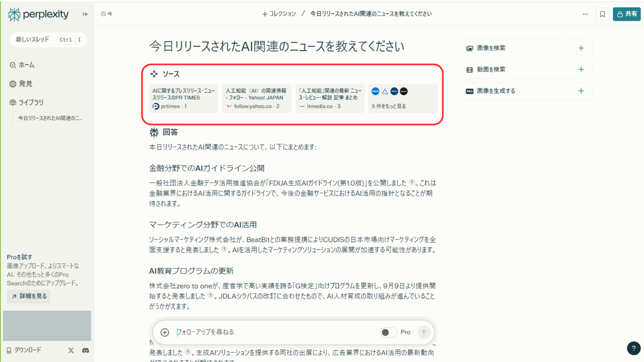Viewport: 644px width, 362px height.
Task: Add via plus on 画像を検索
Action: pos(581,48)
